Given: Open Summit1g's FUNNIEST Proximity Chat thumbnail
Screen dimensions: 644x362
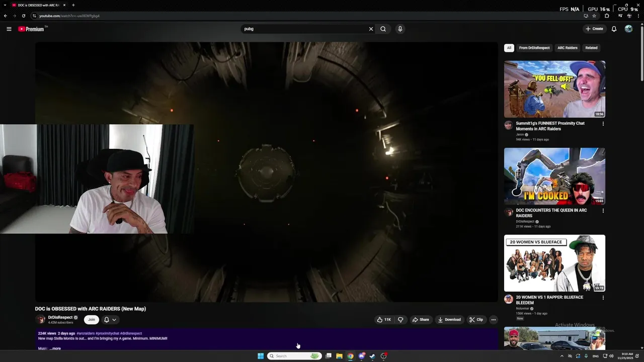Looking at the screenshot, I should [554, 89].
